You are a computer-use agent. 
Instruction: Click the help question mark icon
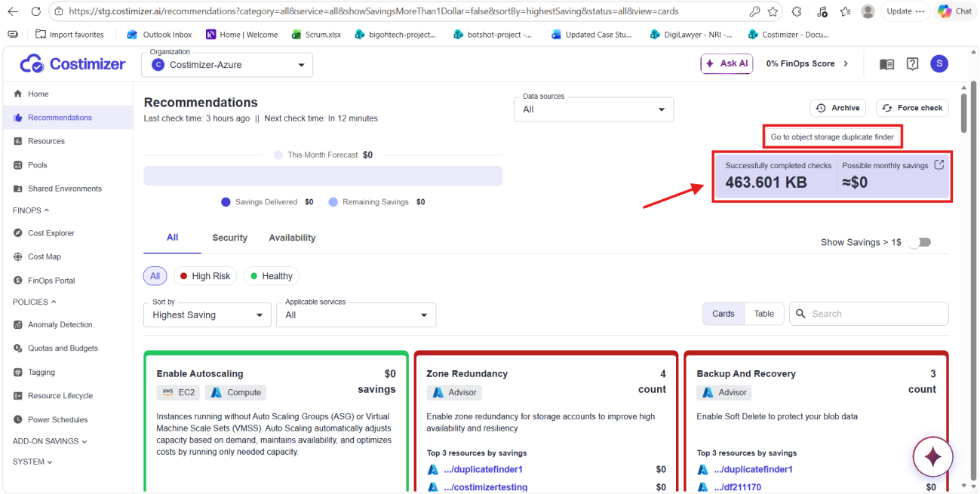(x=913, y=64)
